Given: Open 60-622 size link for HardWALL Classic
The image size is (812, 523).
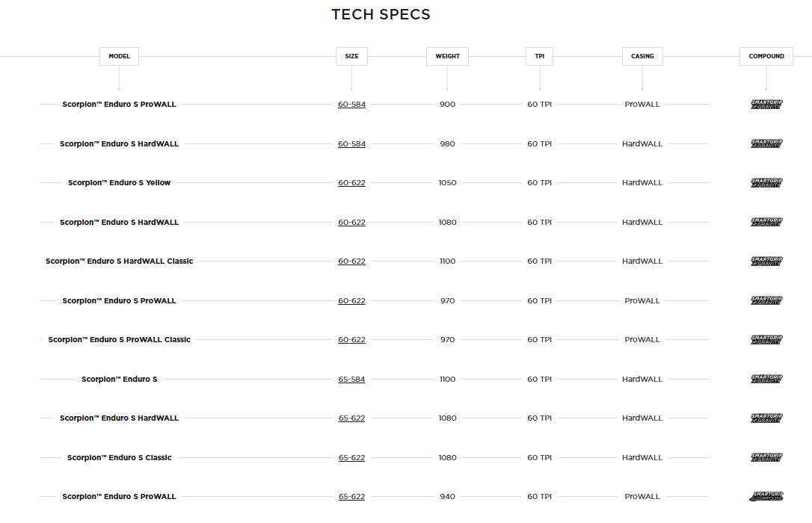Looking at the screenshot, I should point(351,261).
